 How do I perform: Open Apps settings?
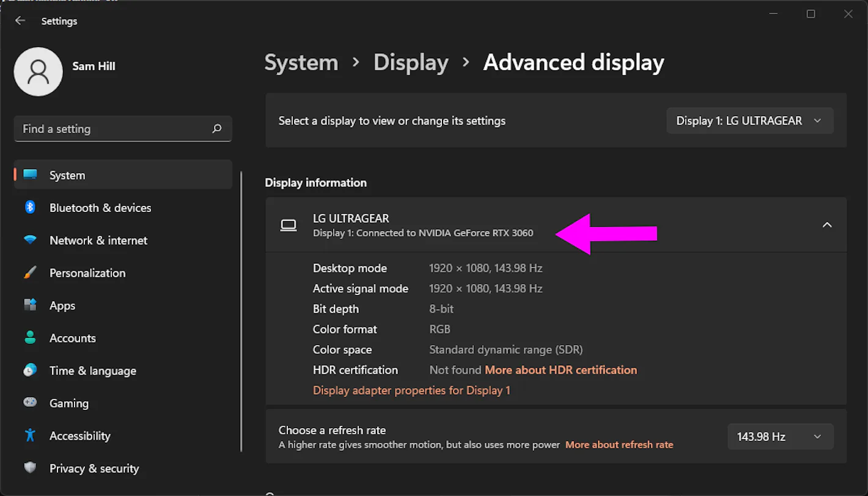[123, 305]
